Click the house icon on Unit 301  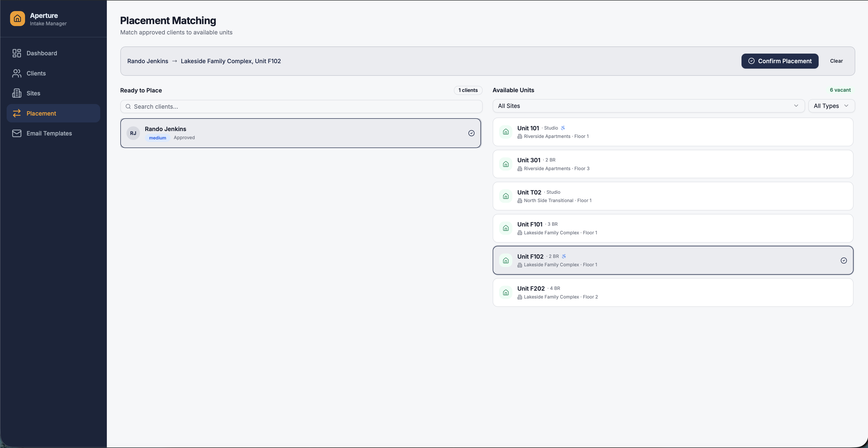(x=506, y=164)
